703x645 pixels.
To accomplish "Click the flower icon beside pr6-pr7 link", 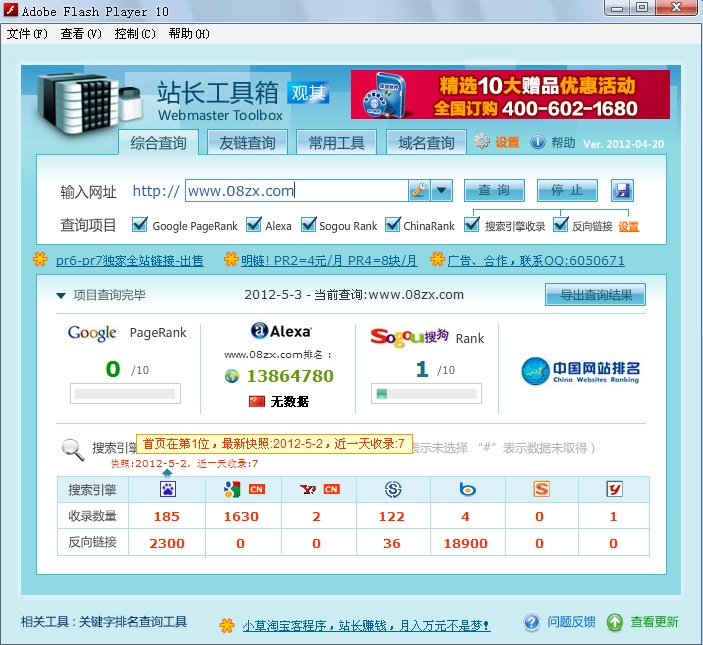I will coord(40,259).
